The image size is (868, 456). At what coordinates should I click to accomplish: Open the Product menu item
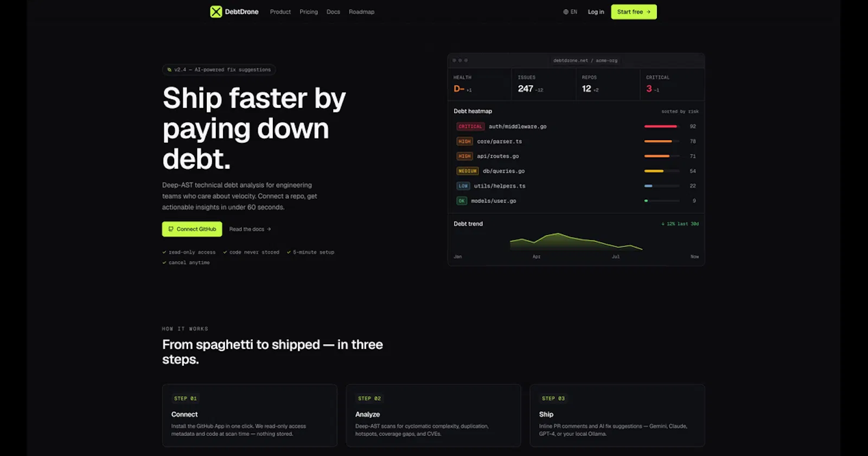coord(280,12)
